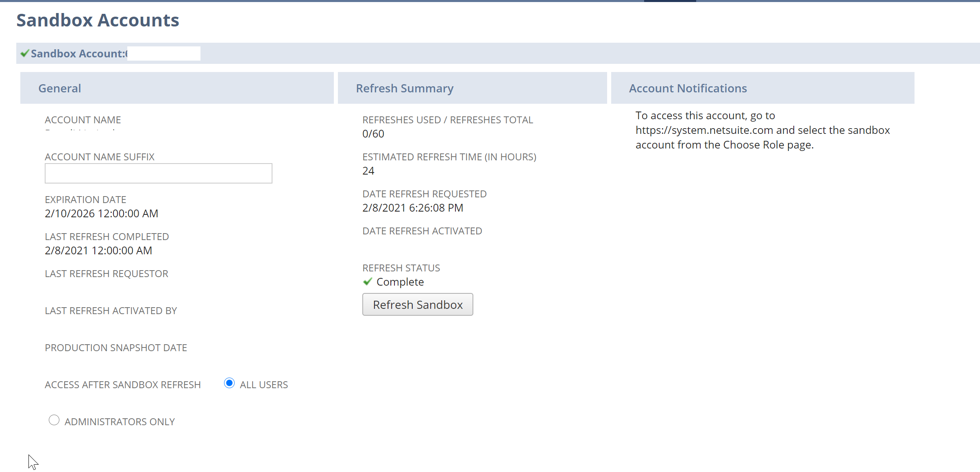
Task: Switch to the Sandbox Accounts page heading
Action: coord(98,20)
